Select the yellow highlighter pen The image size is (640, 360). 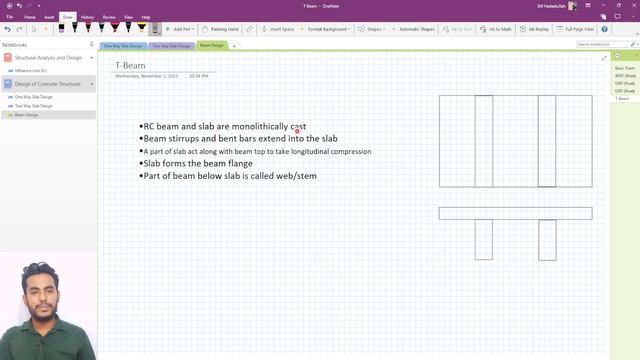[141, 28]
